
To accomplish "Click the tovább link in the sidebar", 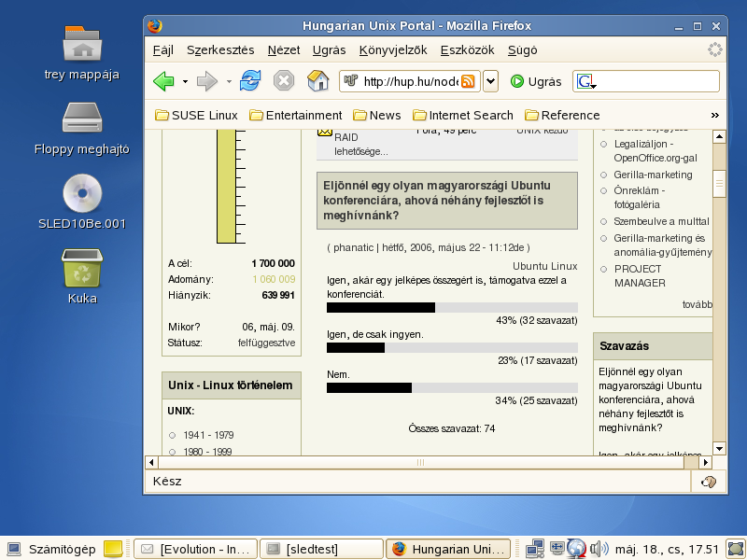I will point(697,304).
